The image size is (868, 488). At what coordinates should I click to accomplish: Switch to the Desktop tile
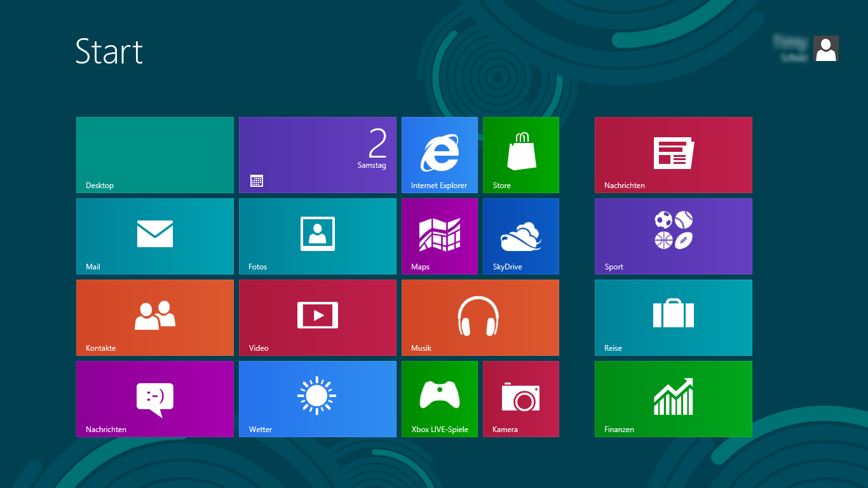(x=155, y=155)
